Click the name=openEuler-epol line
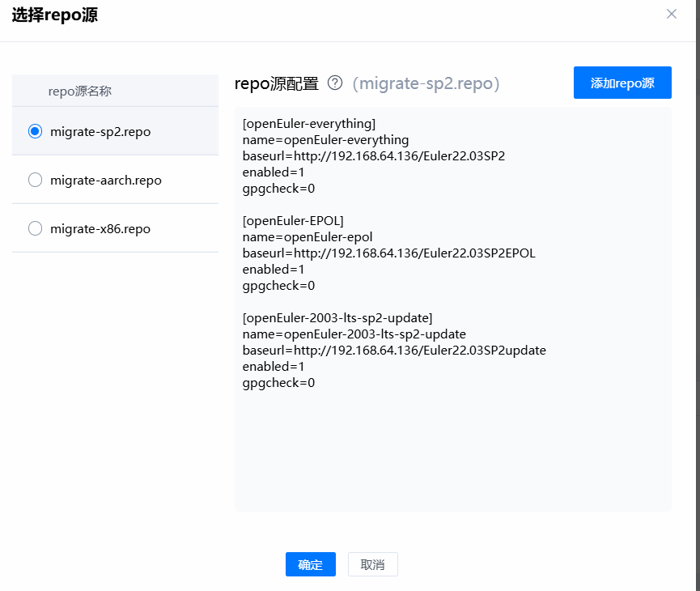Screen dimensions: 700x591 308,237
